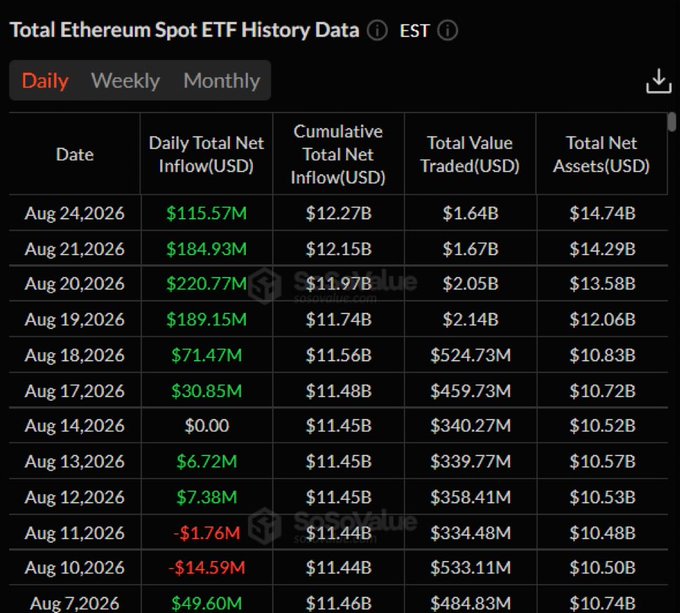Select the $12.27B cumulative inflow cell
This screenshot has width=680, height=613.
click(338, 213)
